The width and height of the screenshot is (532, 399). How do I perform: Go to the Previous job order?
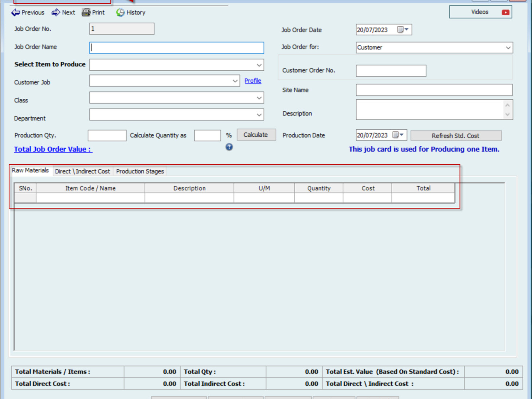pos(28,12)
